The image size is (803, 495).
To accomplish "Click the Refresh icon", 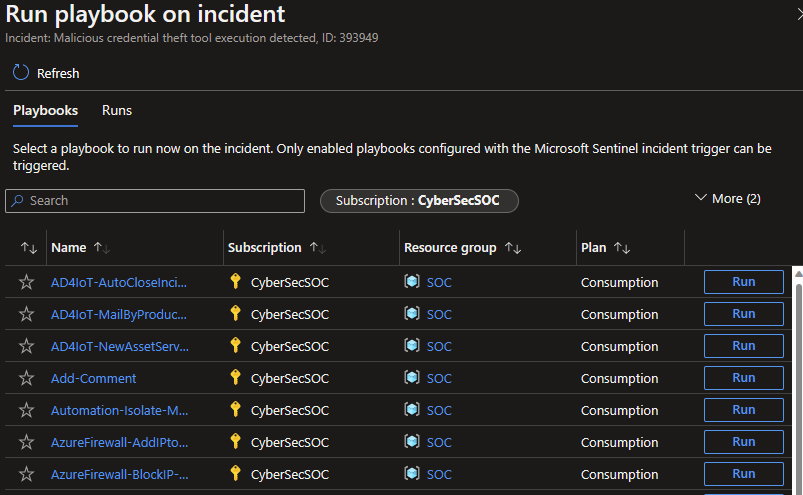I will 21,73.
